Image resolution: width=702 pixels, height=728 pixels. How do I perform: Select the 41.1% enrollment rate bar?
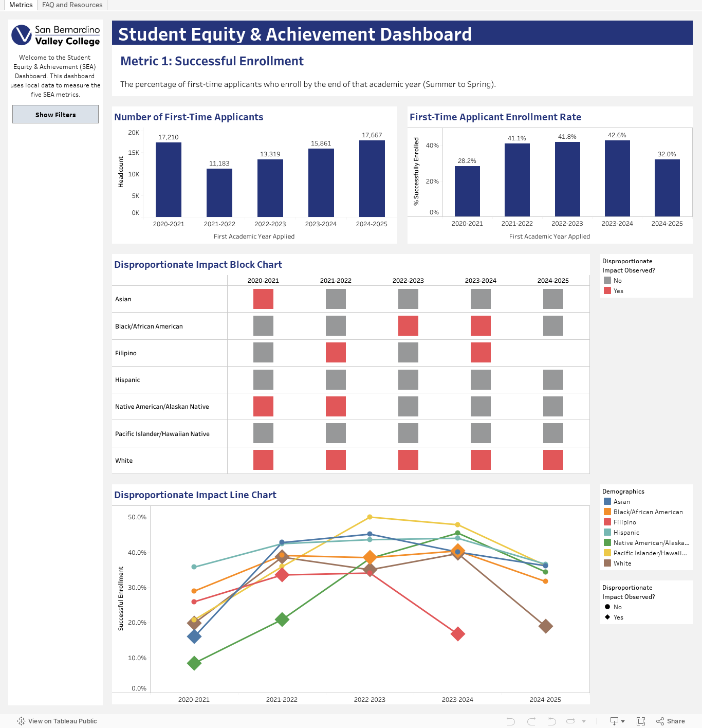click(x=517, y=180)
